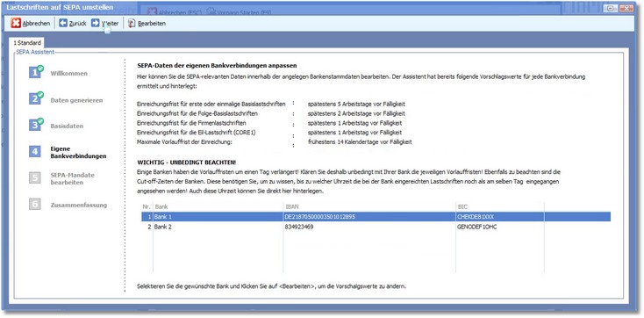Open the Bearbeiten edit document icon
This screenshot has height=318, width=644.
point(132,24)
